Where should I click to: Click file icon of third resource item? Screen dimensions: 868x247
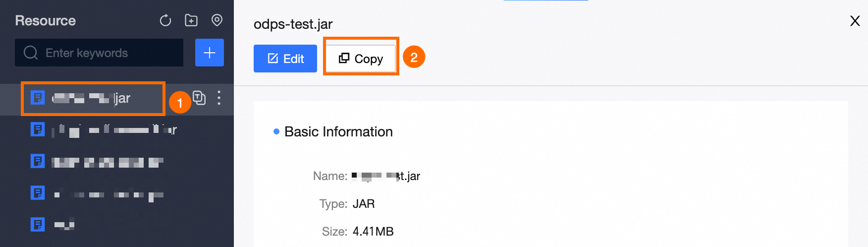pyautogui.click(x=38, y=161)
